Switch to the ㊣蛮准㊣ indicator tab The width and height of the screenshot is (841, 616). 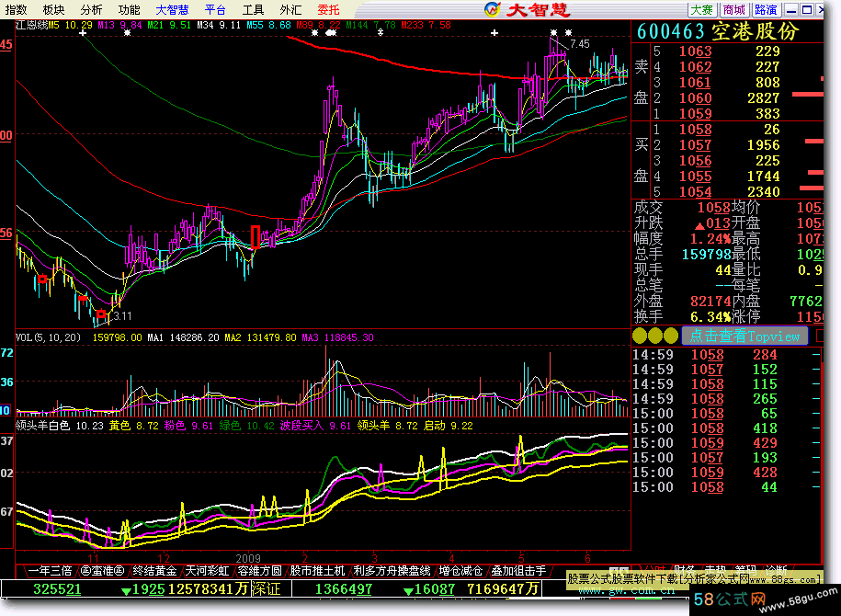click(x=102, y=571)
